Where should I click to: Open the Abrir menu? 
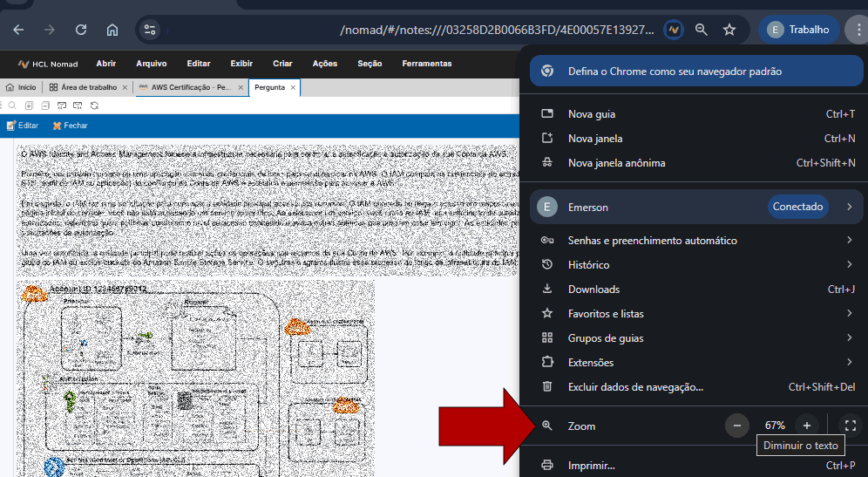click(105, 64)
